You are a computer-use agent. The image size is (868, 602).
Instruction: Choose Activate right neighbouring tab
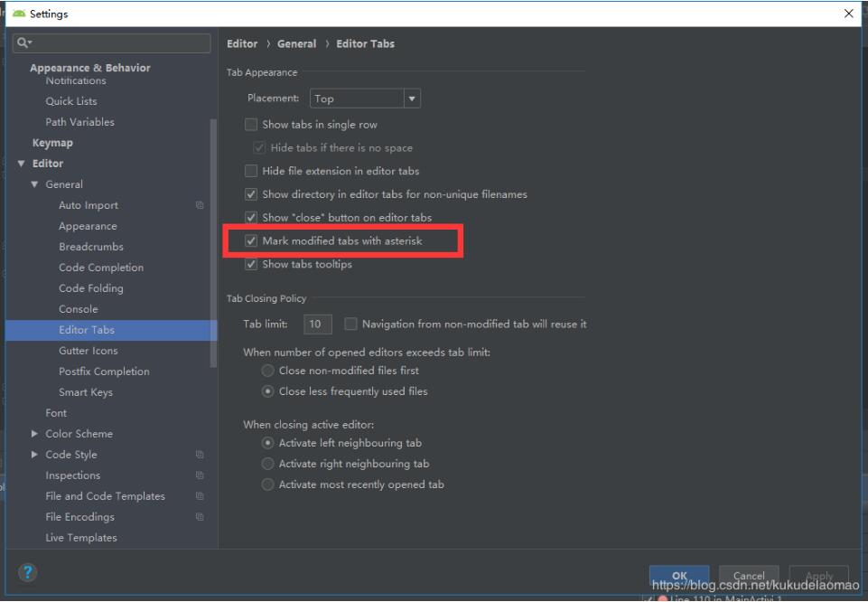267,463
